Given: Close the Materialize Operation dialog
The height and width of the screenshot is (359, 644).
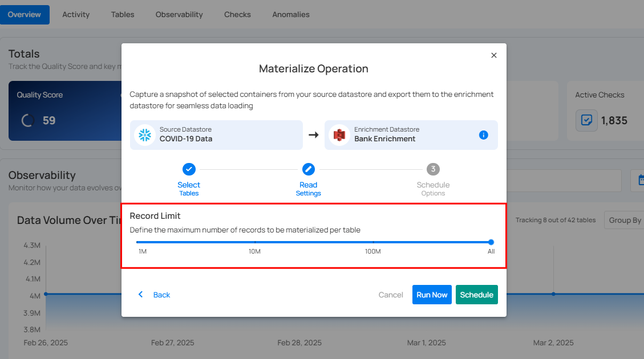Looking at the screenshot, I should [494, 55].
